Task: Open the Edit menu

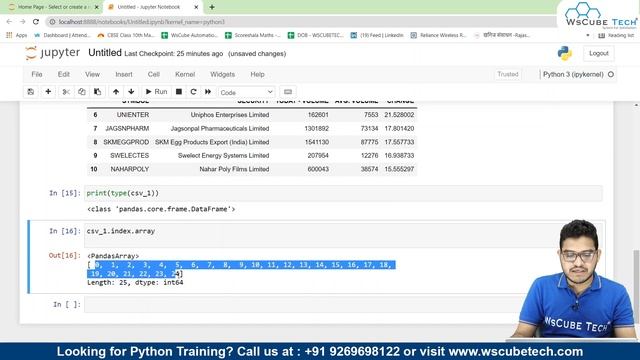Action: (64, 74)
